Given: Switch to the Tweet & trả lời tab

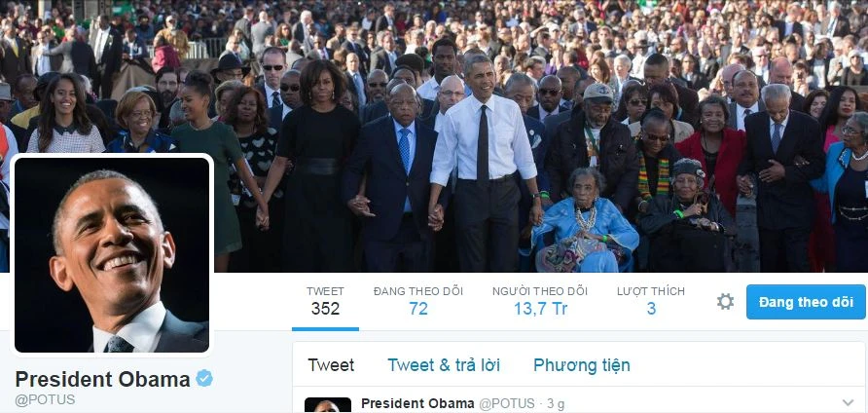Looking at the screenshot, I should click(x=444, y=365).
